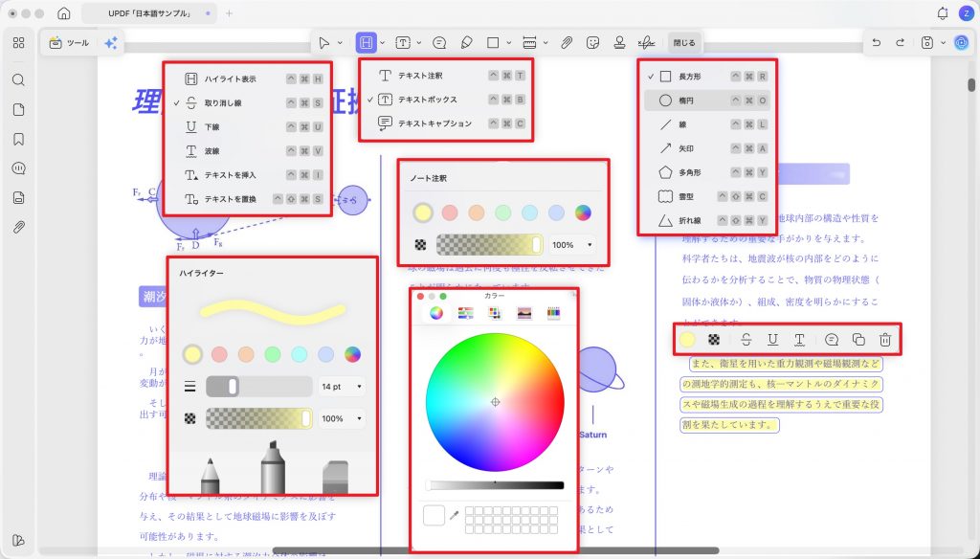Open the signature tool in toolbar
Image resolution: width=980 pixels, height=559 pixels.
646,42
